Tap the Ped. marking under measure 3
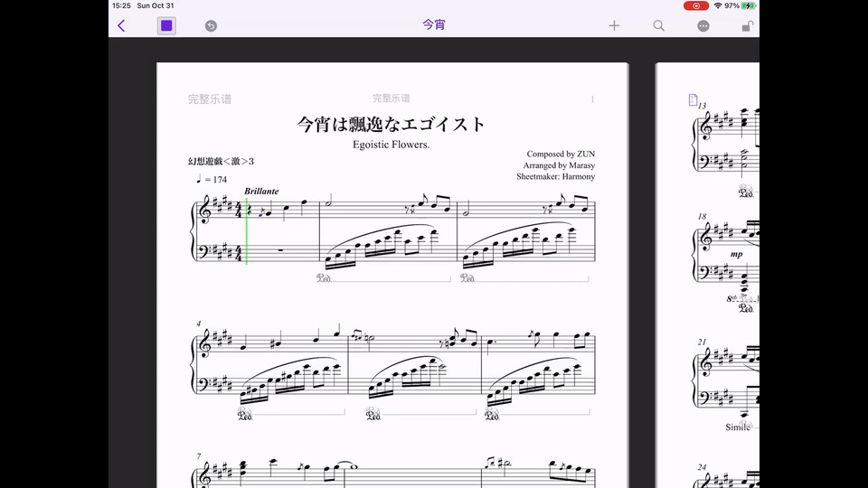The image size is (868, 488). pyautogui.click(x=467, y=277)
